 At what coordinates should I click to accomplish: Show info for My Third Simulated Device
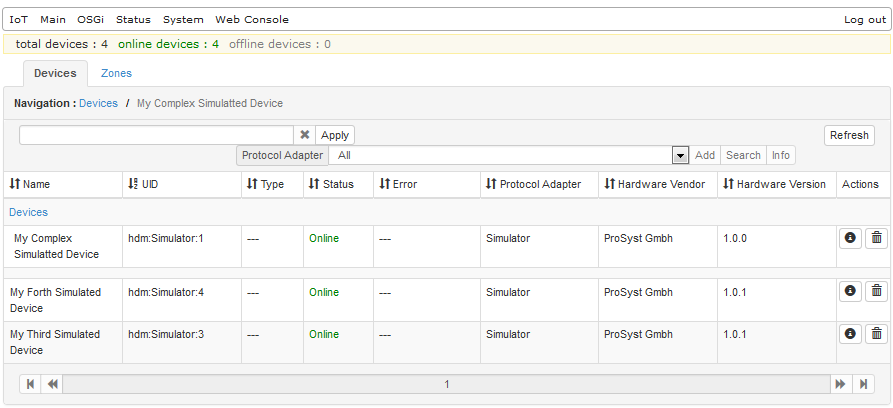[850, 333]
